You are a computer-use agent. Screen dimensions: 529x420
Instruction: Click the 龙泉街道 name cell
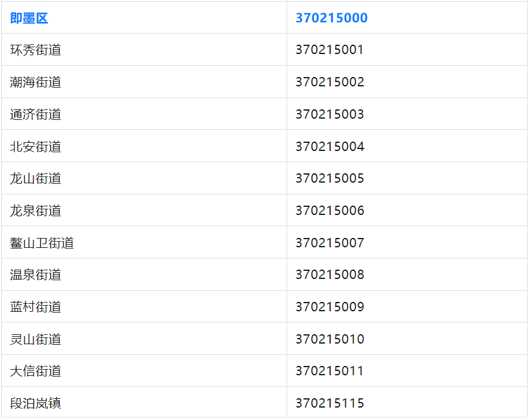(x=36, y=211)
